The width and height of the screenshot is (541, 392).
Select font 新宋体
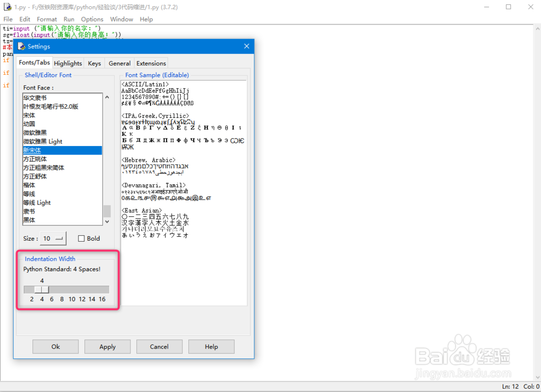pyautogui.click(x=62, y=150)
